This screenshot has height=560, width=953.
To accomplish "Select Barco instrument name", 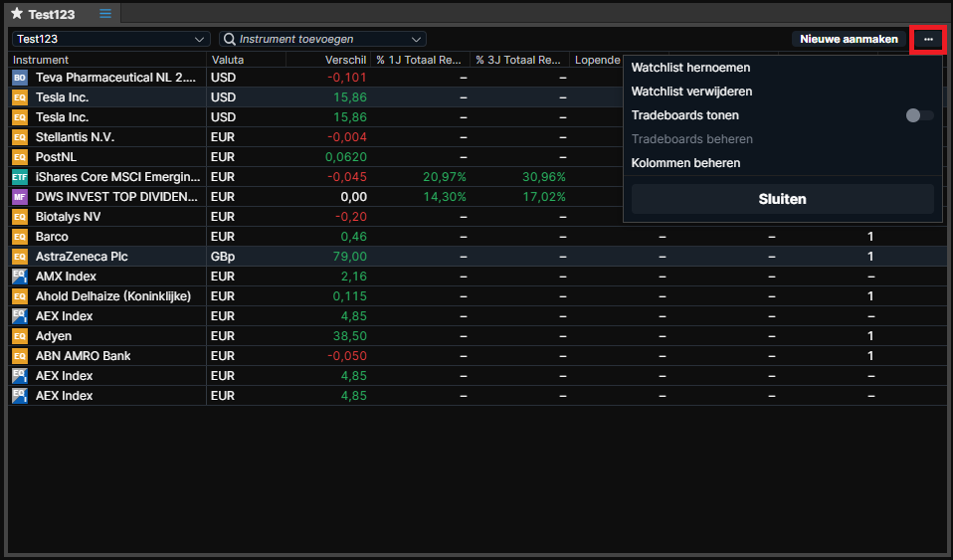I will pos(52,237).
